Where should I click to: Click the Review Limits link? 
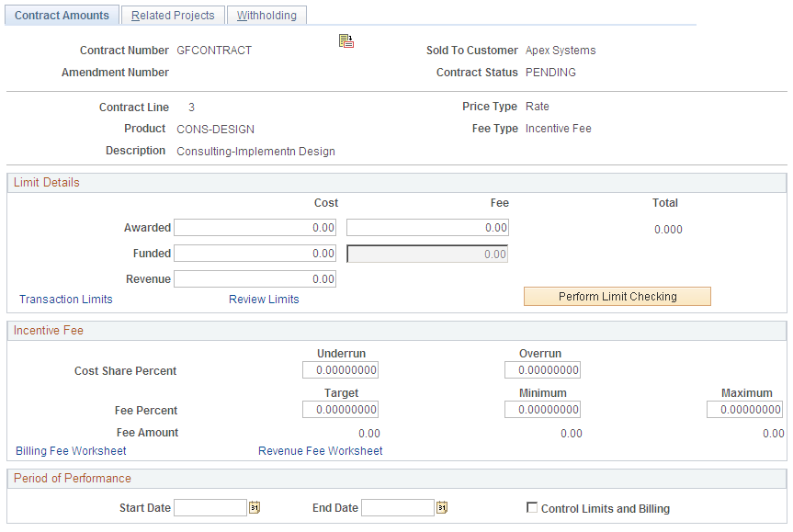(264, 299)
